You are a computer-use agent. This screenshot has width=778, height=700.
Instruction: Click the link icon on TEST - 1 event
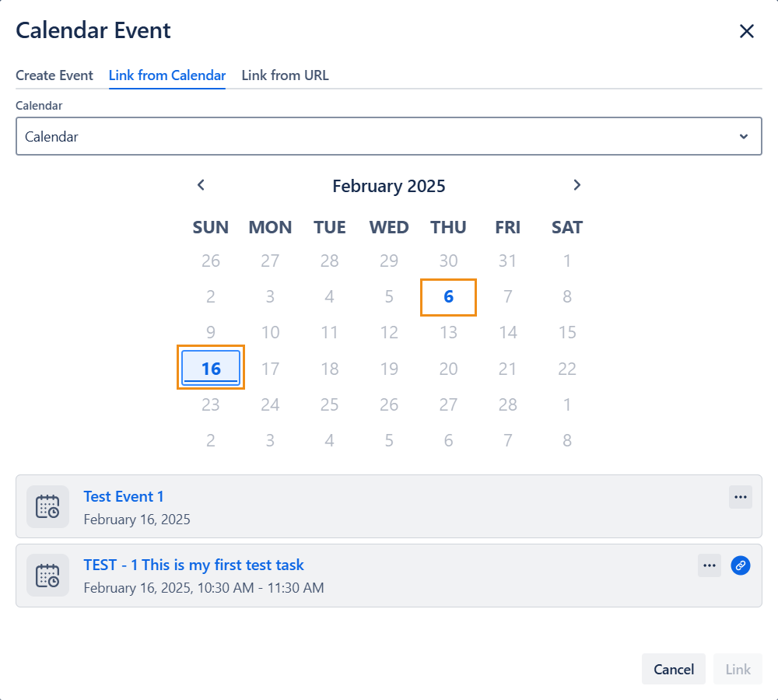point(741,565)
